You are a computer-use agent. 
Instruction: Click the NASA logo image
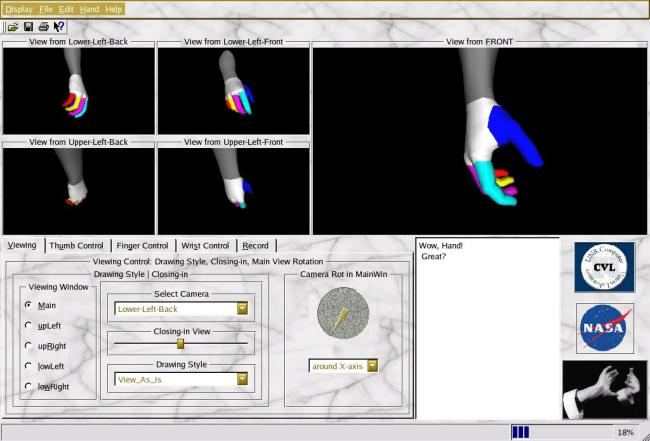click(x=604, y=328)
